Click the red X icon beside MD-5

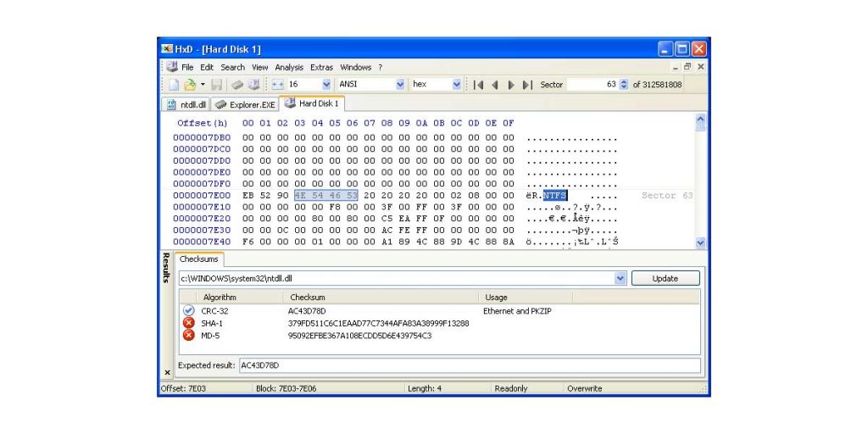(189, 335)
